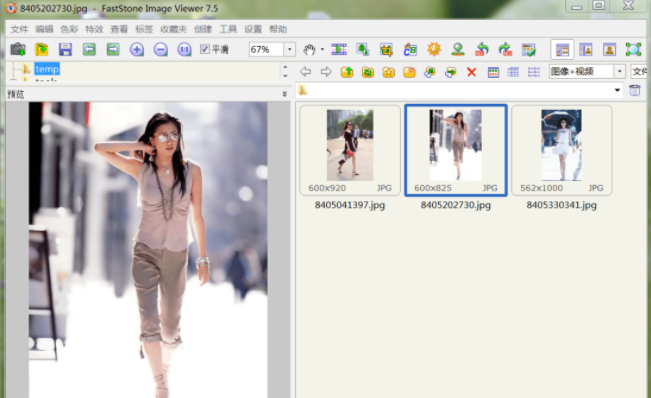Click the screen capture camera icon
Image resolution: width=651 pixels, height=398 pixels.
18,49
